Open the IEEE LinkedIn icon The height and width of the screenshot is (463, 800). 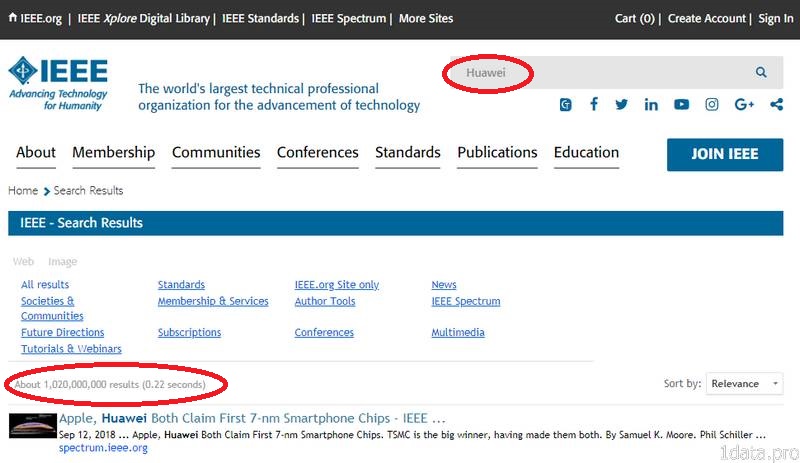click(651, 105)
